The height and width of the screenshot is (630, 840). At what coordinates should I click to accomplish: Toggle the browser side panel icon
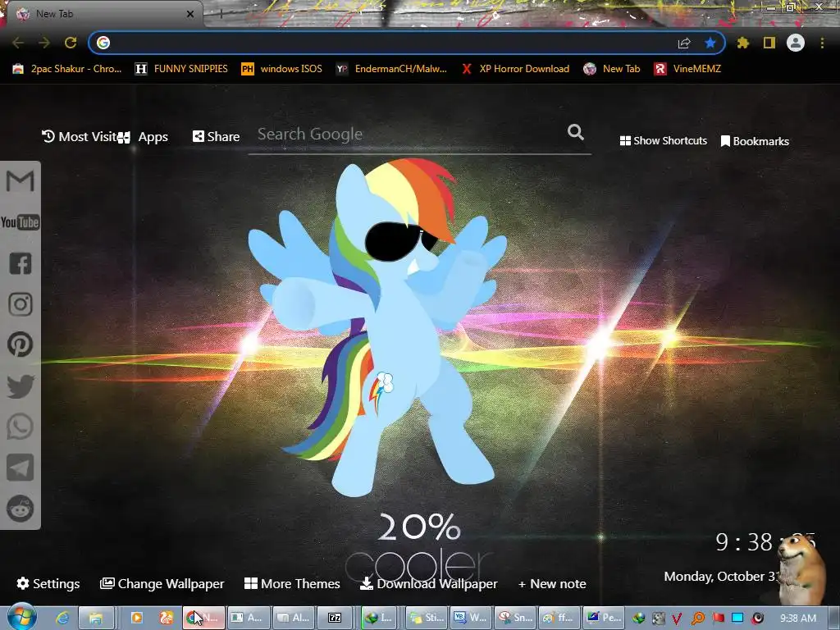(x=769, y=43)
